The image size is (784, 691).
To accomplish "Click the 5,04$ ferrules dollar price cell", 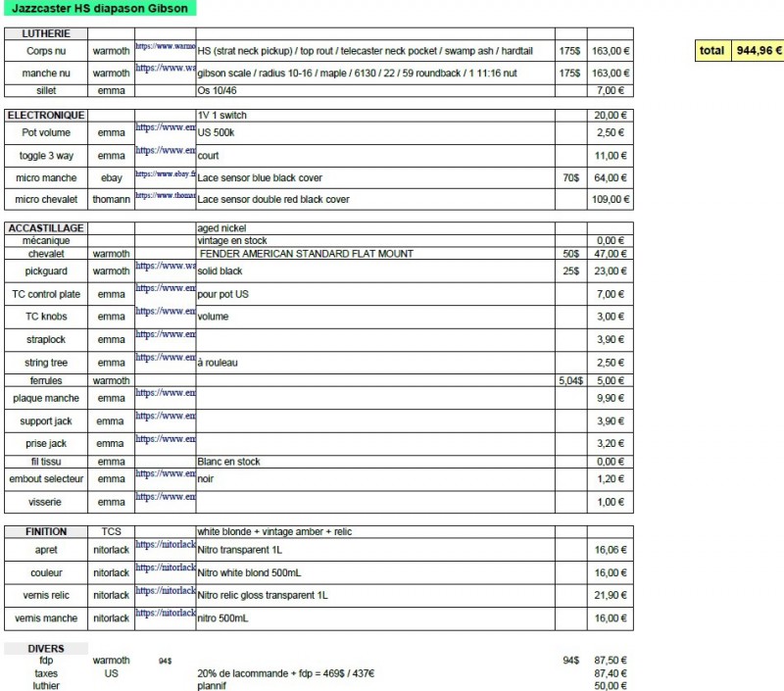I will click(x=570, y=380).
